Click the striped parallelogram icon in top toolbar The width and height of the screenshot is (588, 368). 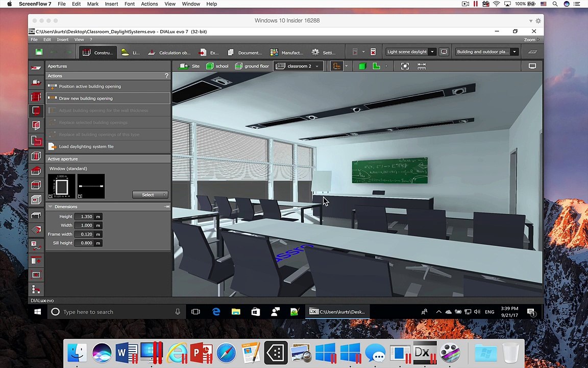532,52
